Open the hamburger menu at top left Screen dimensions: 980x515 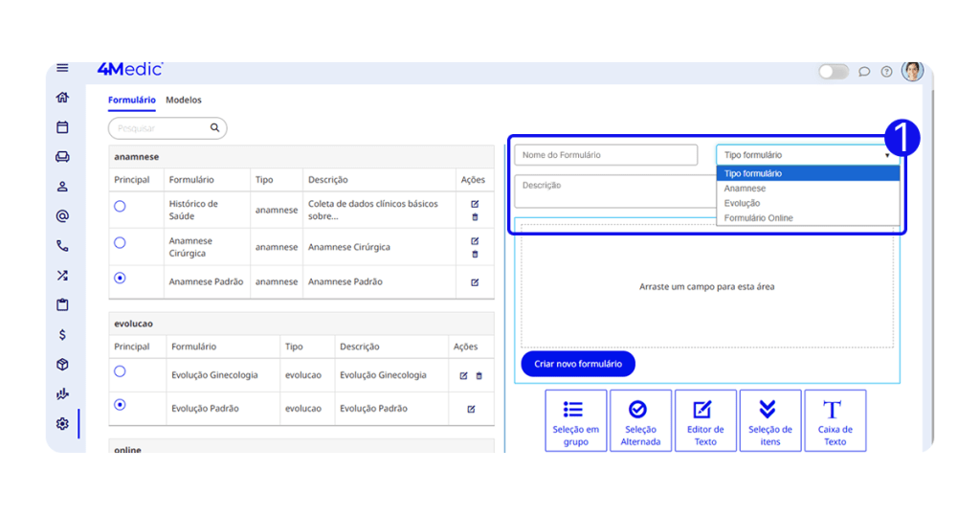pyautogui.click(x=62, y=68)
